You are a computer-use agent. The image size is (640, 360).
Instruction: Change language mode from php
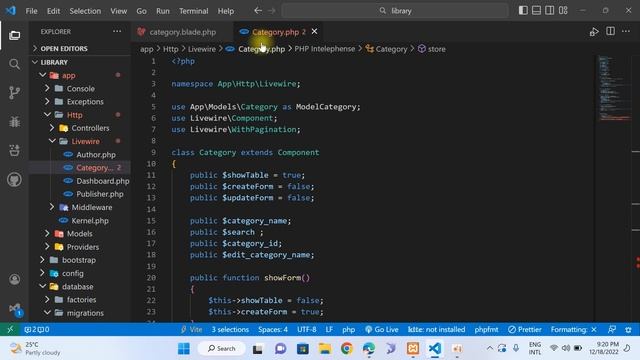348,329
